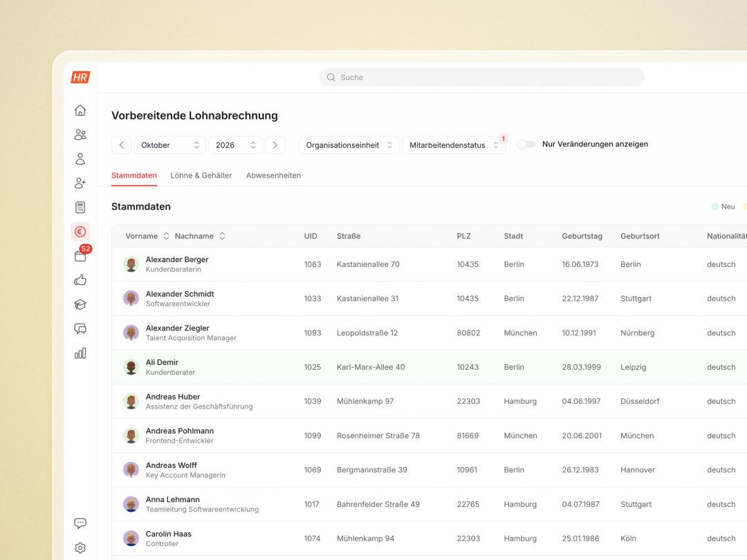
Task: Click address Bahrenfelder Straße 49
Action: pyautogui.click(x=378, y=504)
